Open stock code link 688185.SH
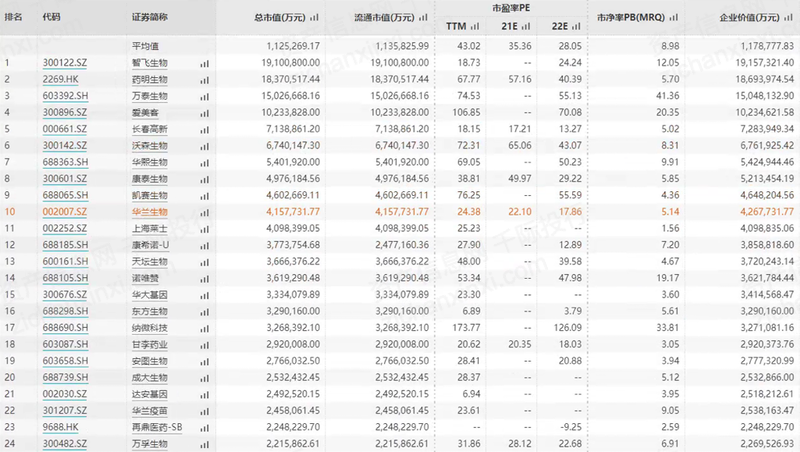The height and width of the screenshot is (452, 800). pos(65,245)
